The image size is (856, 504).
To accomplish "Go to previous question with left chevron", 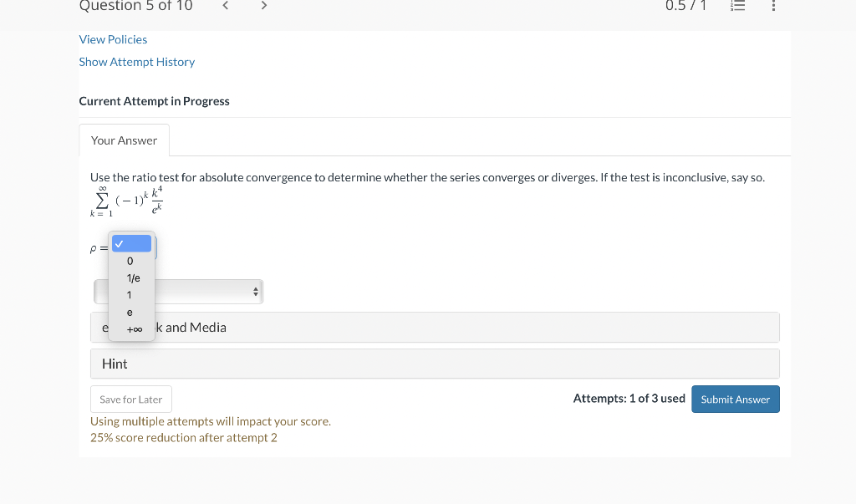I will [x=224, y=6].
